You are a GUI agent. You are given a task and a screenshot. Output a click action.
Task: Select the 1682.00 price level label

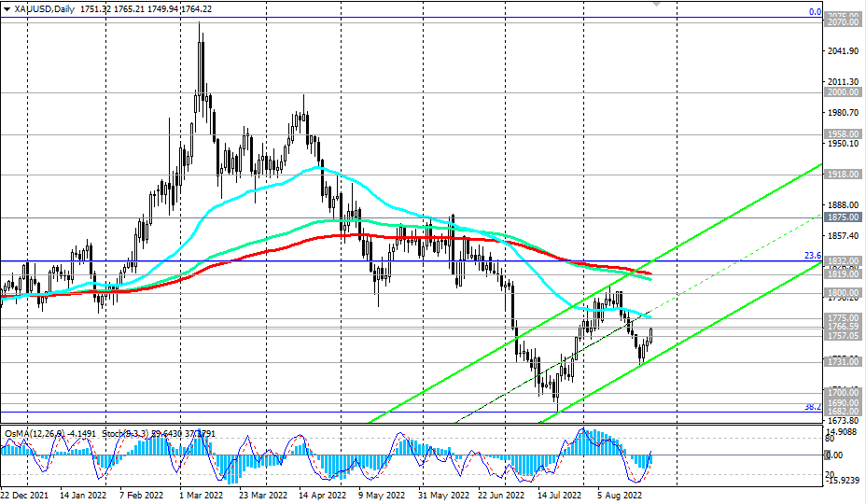point(842,412)
